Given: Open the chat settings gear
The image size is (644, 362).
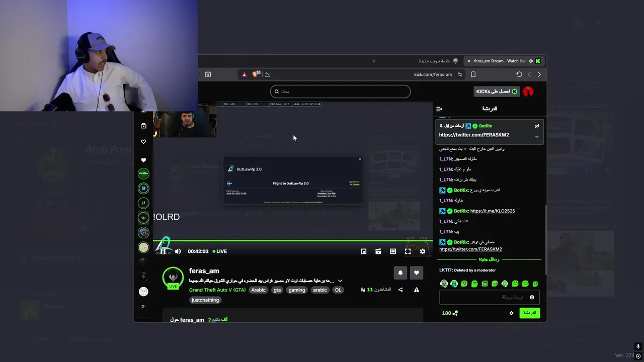Looking at the screenshot, I should [512, 313].
